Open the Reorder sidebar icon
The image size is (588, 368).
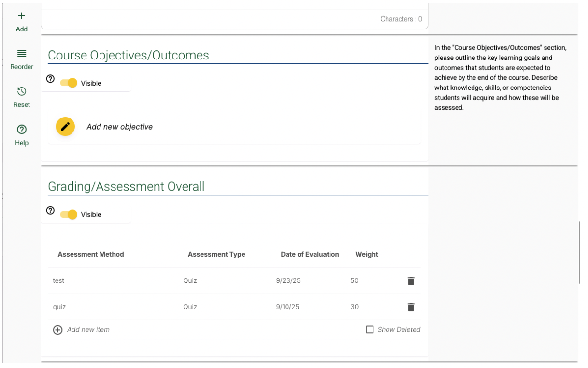22,54
